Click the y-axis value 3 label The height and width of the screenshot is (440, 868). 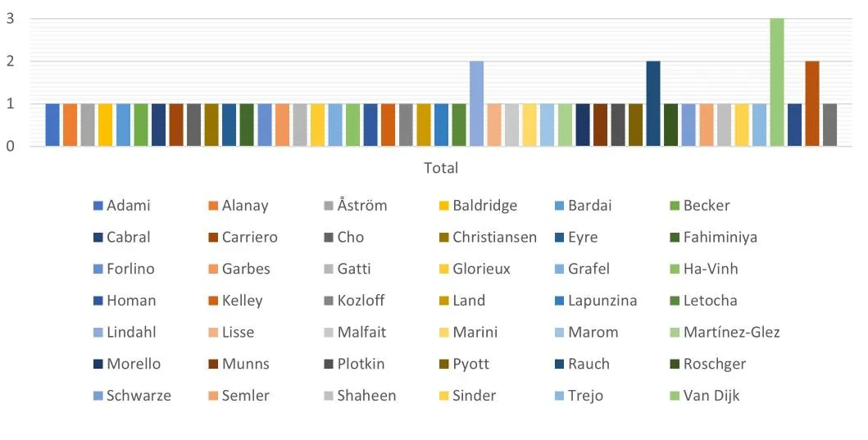click(10, 18)
